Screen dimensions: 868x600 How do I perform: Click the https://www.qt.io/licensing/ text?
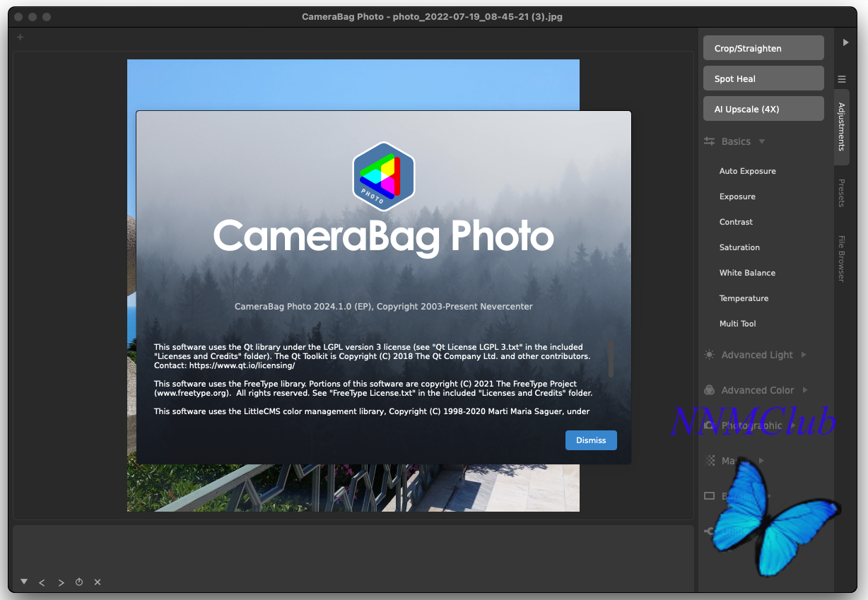242,366
